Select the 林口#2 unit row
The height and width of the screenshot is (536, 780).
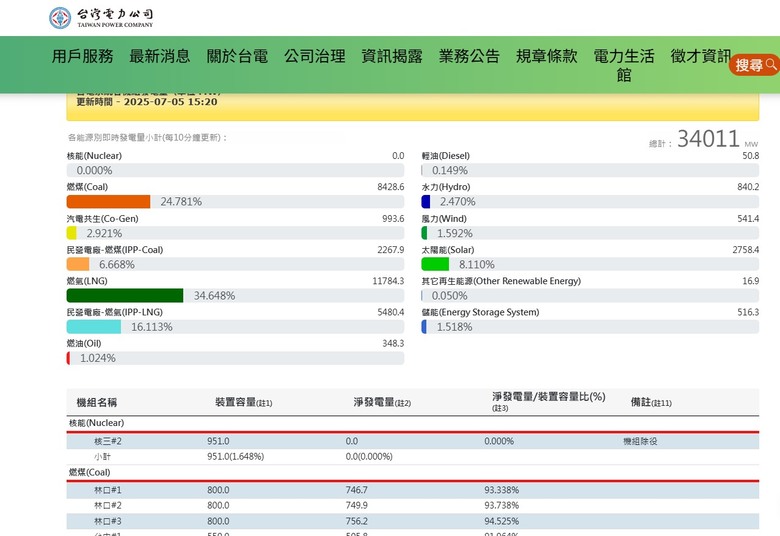[413, 505]
